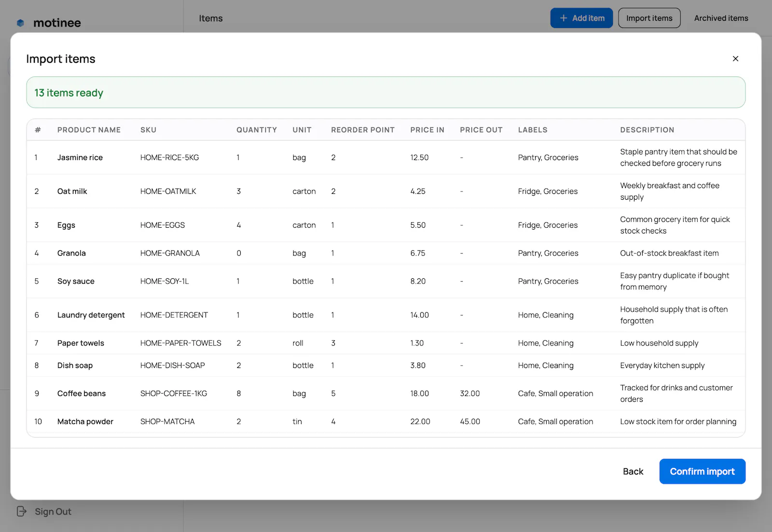
Task: Click SKU HOME-GRANOLA
Action: pos(170,253)
